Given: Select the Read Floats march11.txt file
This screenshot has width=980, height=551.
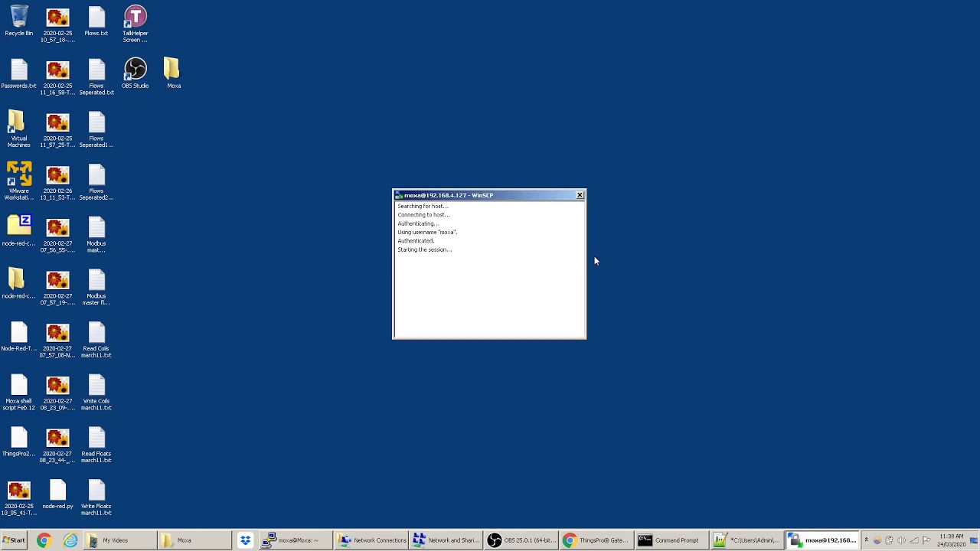Looking at the screenshot, I should (x=96, y=445).
